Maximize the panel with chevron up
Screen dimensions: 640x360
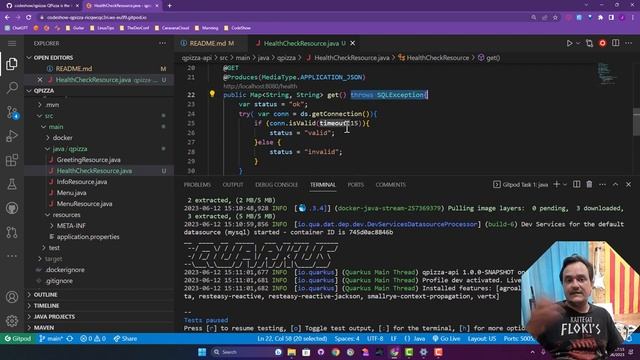616,184
